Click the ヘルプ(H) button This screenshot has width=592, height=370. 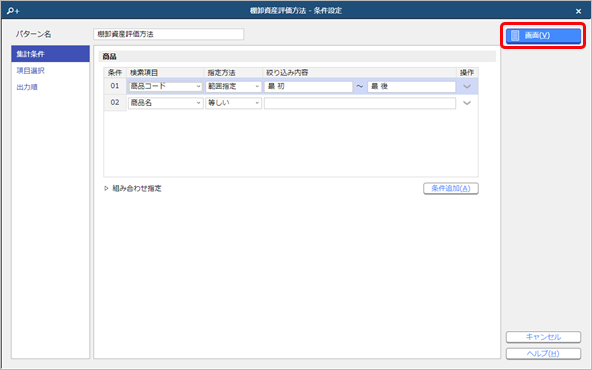point(543,354)
